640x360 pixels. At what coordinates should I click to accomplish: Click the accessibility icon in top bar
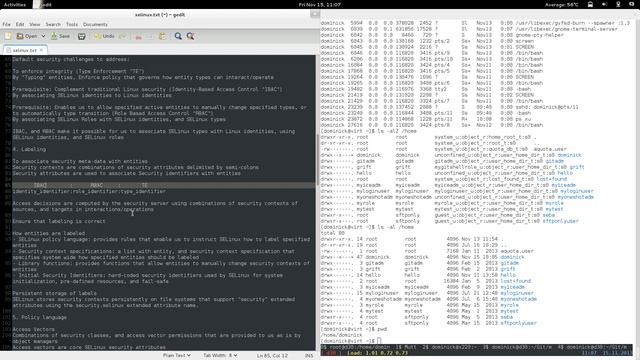(618, 4)
